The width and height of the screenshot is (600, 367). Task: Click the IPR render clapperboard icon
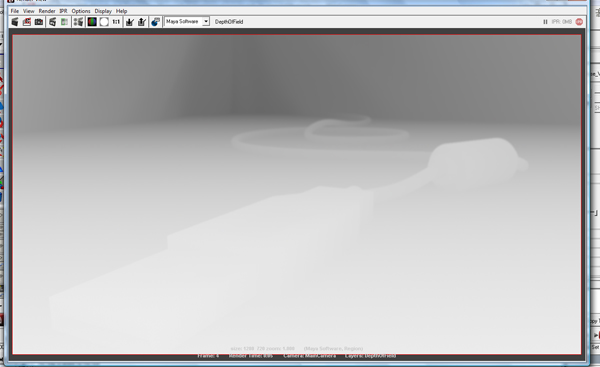click(52, 22)
